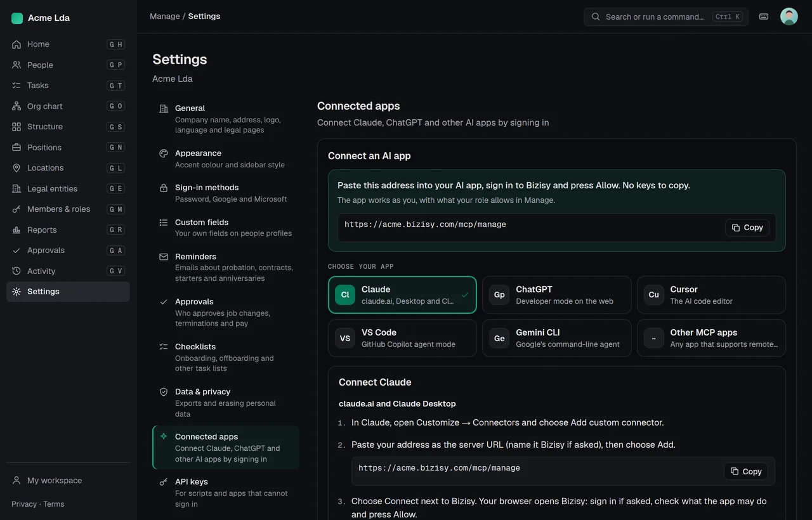
Task: Click the Reports bar chart icon
Action: (x=16, y=230)
